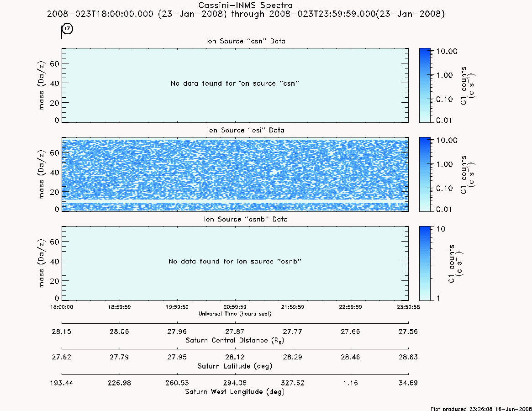
Task: Click the Ion Source "osnb" Data title
Action: tap(246, 219)
